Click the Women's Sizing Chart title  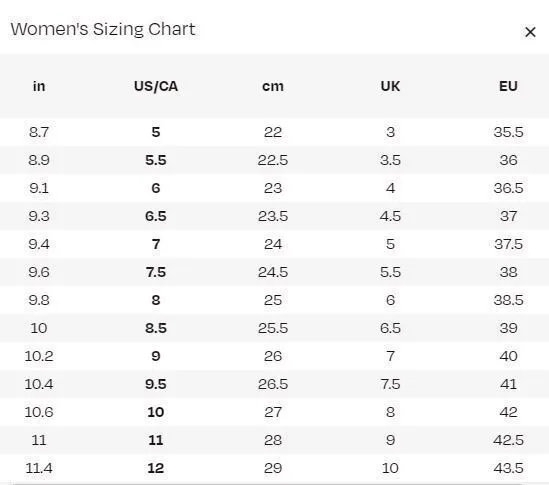103,29
